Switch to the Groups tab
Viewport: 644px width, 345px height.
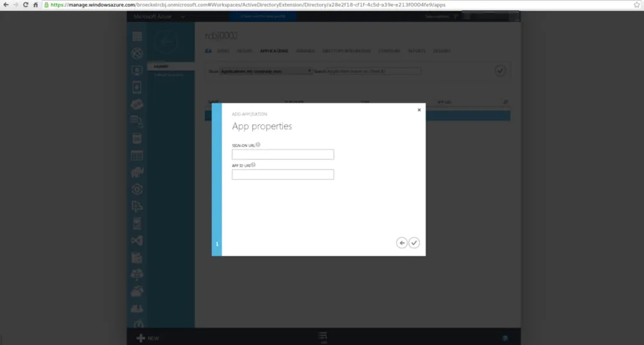[x=244, y=51]
